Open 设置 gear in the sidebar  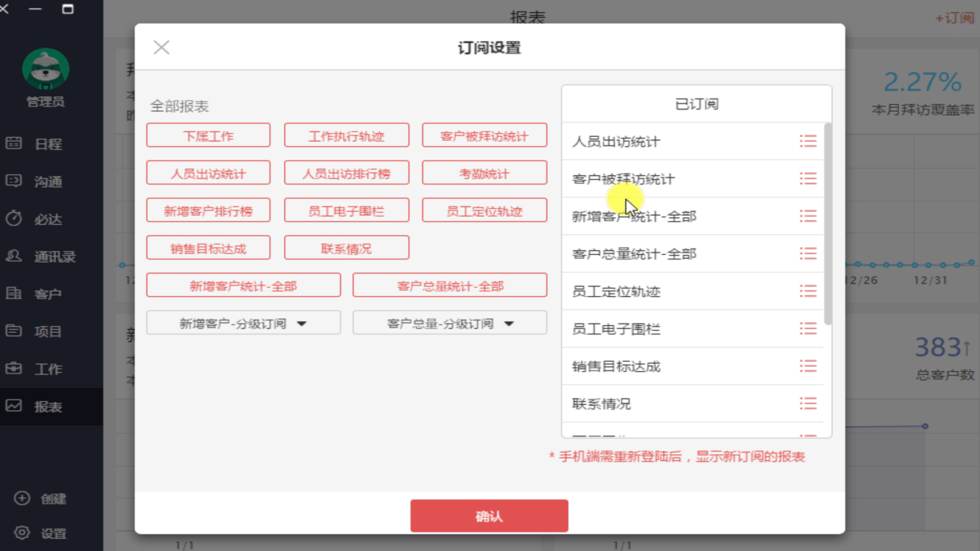(x=22, y=533)
